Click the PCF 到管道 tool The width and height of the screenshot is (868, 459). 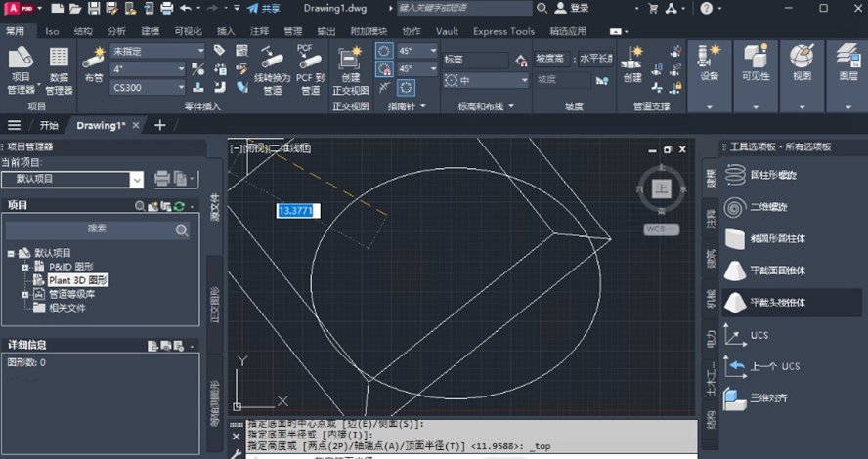tap(310, 69)
